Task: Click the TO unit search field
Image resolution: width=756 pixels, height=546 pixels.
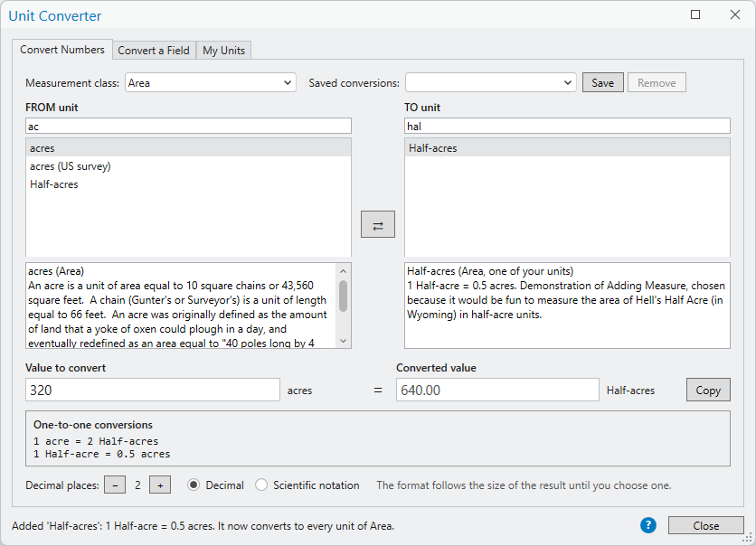Action: tap(568, 126)
